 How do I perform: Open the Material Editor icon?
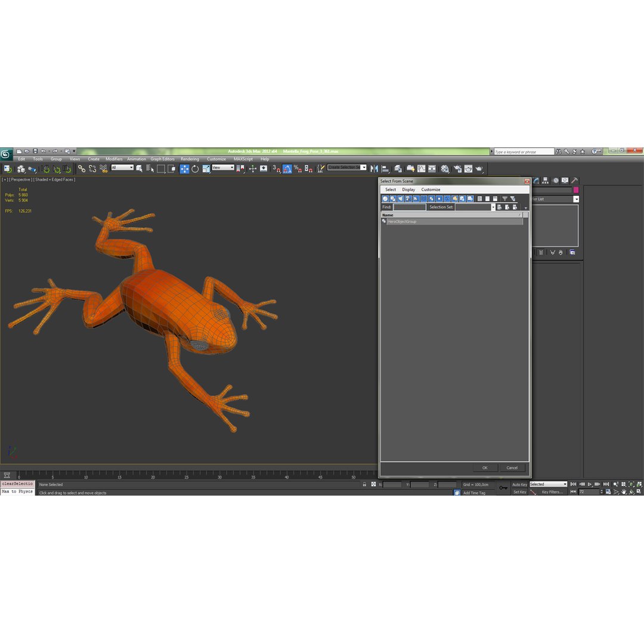tap(445, 169)
